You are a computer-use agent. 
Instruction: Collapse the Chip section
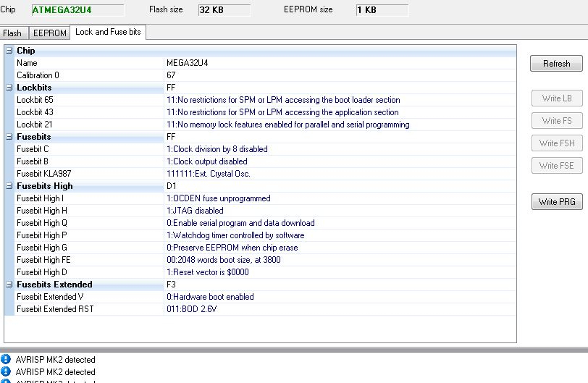coord(9,51)
